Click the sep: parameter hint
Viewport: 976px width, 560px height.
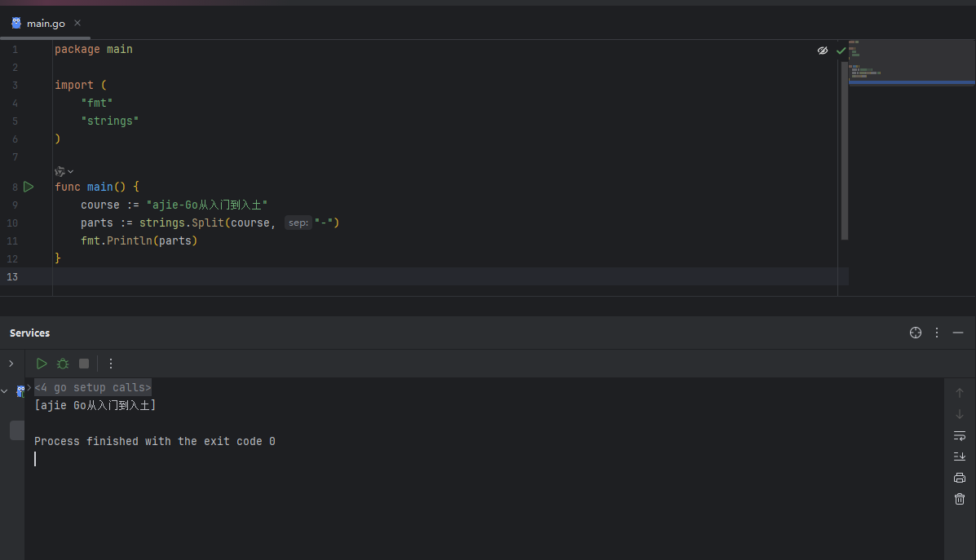coord(298,223)
